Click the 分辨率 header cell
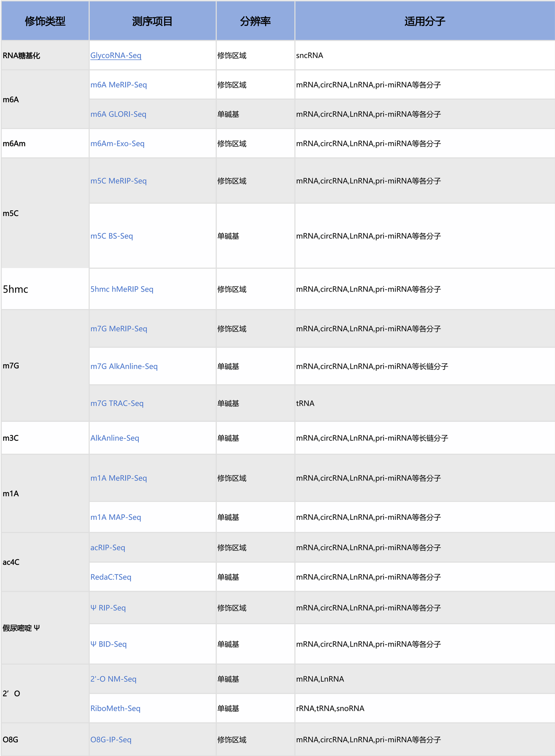This screenshot has height=756, width=555. point(255,21)
